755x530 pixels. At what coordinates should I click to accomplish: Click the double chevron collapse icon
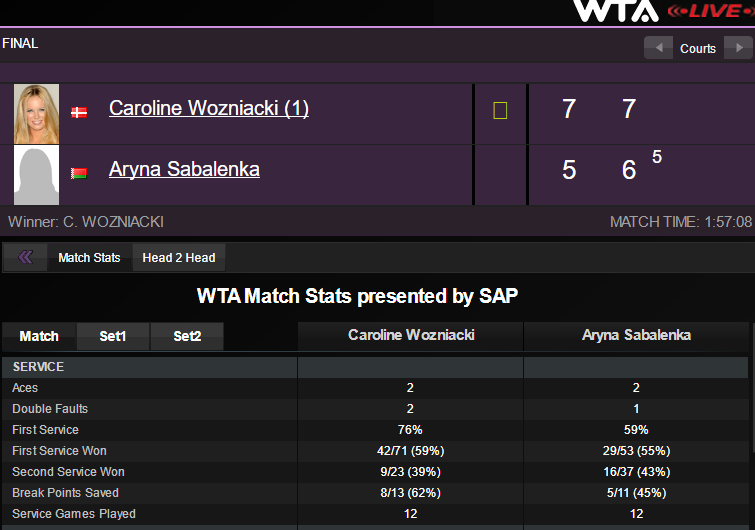tap(26, 257)
